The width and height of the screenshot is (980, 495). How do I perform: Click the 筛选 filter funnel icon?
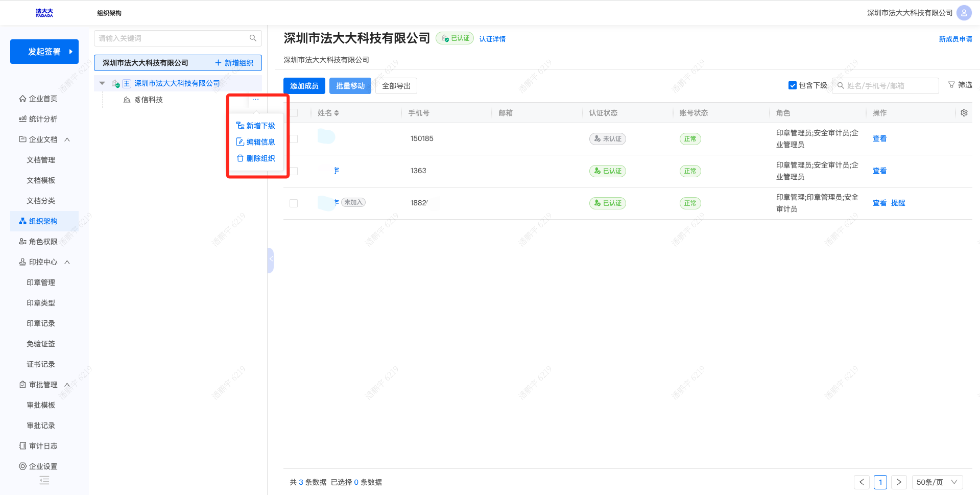(951, 85)
